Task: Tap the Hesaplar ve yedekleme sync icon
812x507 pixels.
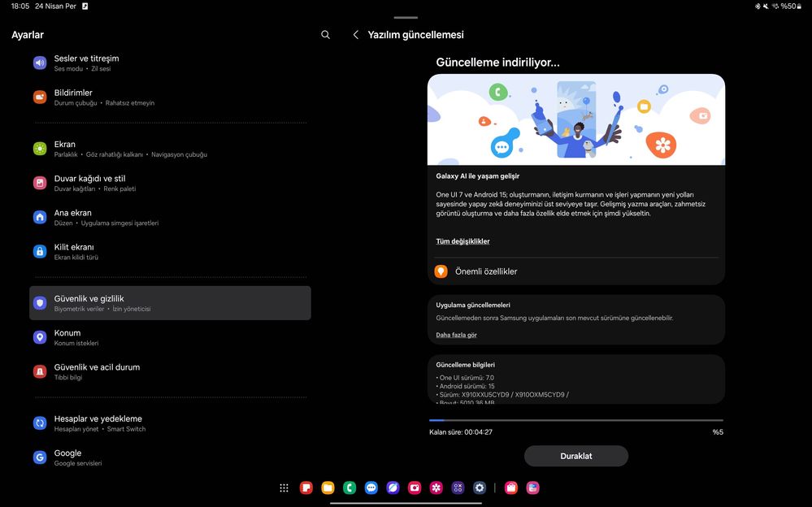Action: pyautogui.click(x=40, y=423)
